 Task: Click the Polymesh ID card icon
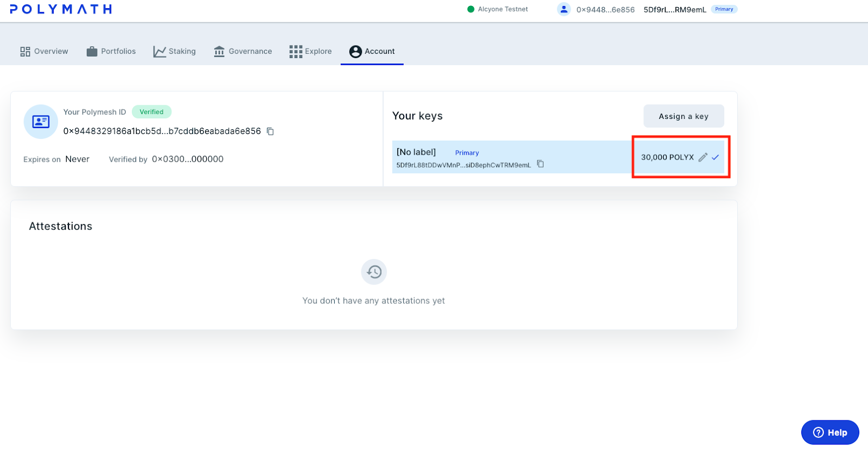coord(41,122)
